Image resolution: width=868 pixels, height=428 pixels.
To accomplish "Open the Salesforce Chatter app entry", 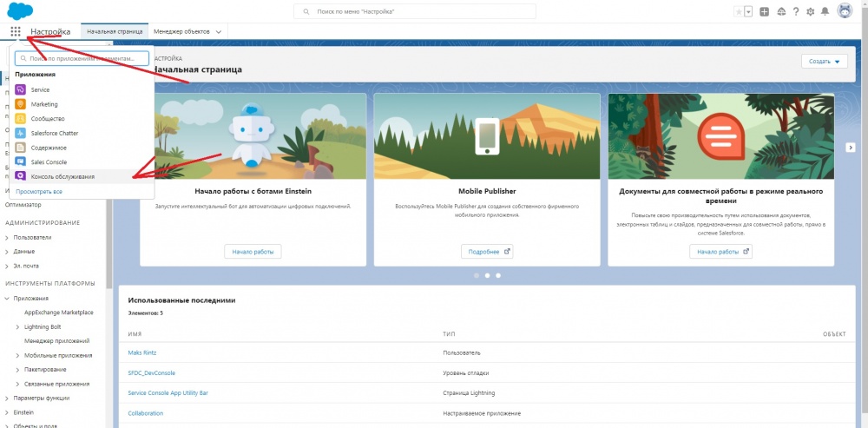I will (82, 133).
